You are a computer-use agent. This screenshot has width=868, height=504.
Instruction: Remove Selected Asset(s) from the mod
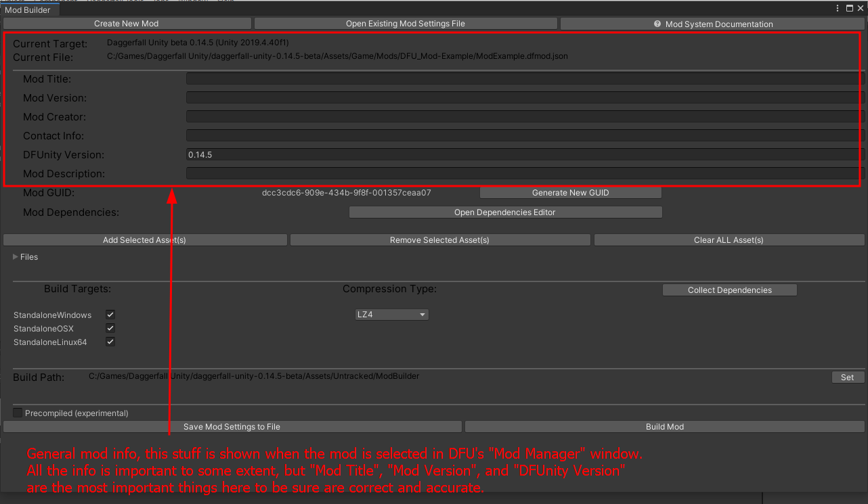coord(440,240)
